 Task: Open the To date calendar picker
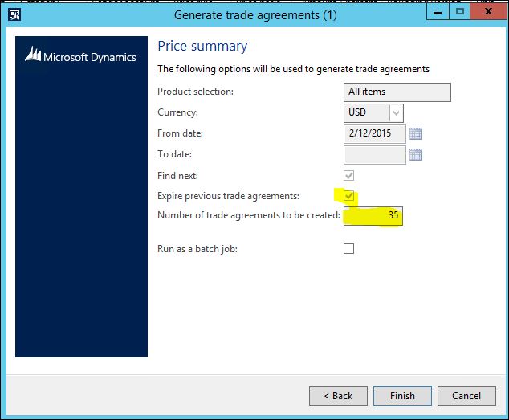coord(416,155)
